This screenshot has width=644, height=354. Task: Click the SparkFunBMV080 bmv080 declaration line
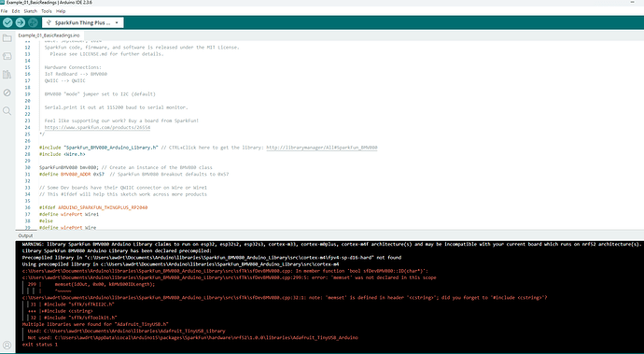(x=126, y=167)
